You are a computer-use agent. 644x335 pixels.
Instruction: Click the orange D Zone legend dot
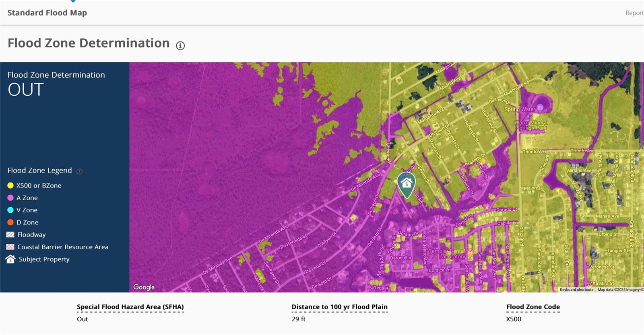click(10, 222)
